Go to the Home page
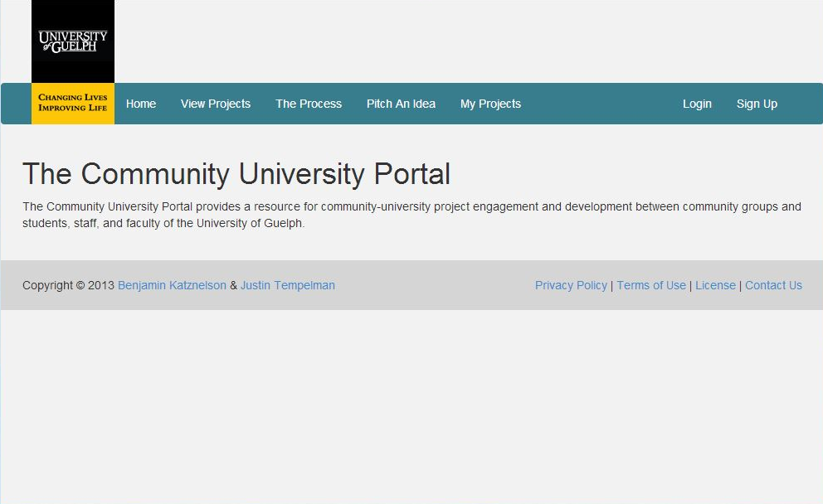This screenshot has height=504, width=823. tap(141, 104)
